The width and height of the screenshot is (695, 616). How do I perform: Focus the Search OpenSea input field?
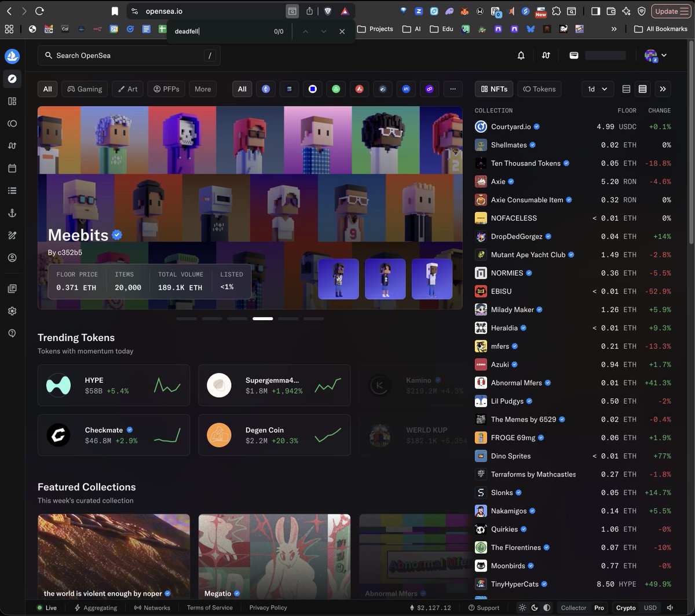pos(129,56)
